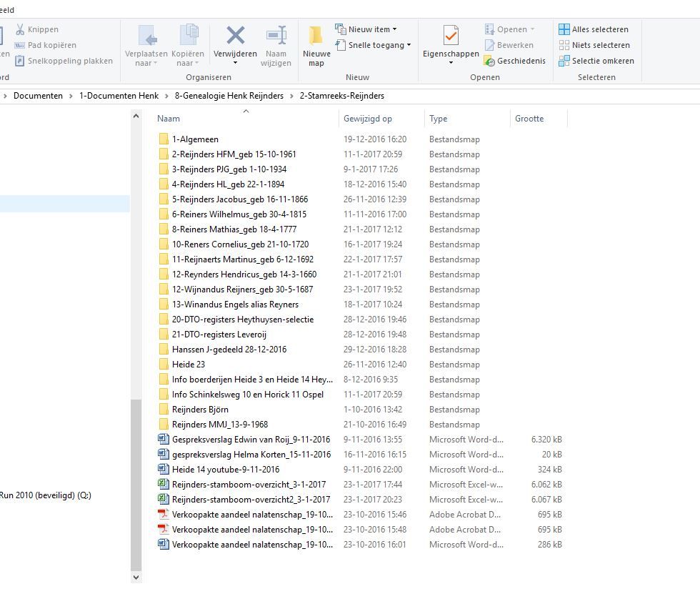Select folder Reijnders Björn
The image size is (700, 589).
pyautogui.click(x=200, y=410)
